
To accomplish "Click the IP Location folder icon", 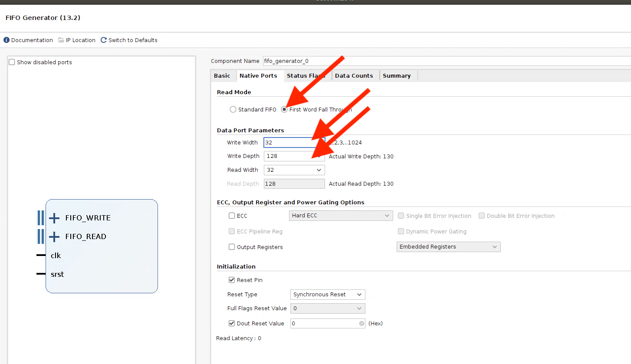I will [x=61, y=40].
